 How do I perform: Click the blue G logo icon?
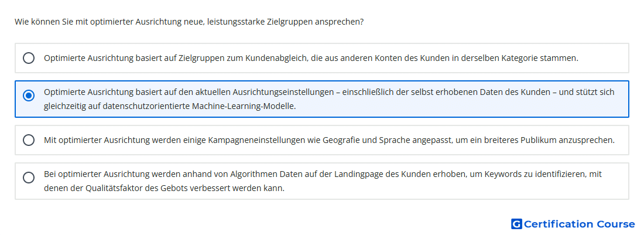coord(516,224)
